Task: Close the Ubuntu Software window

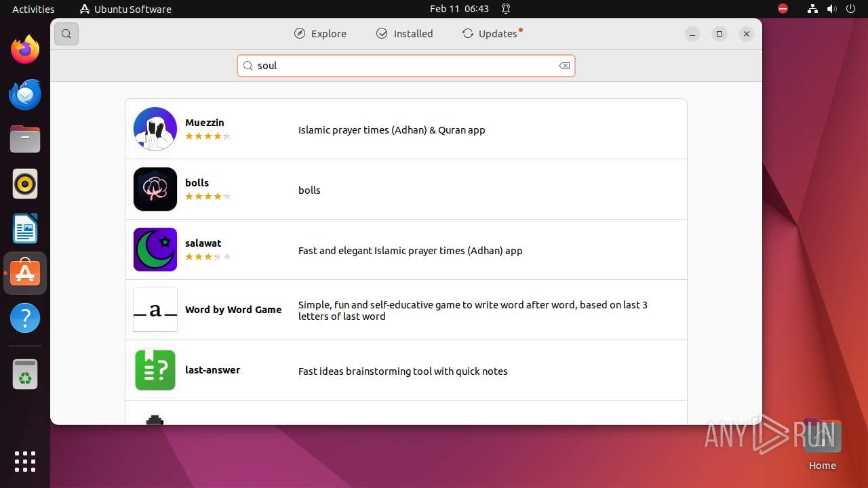Action: click(747, 34)
